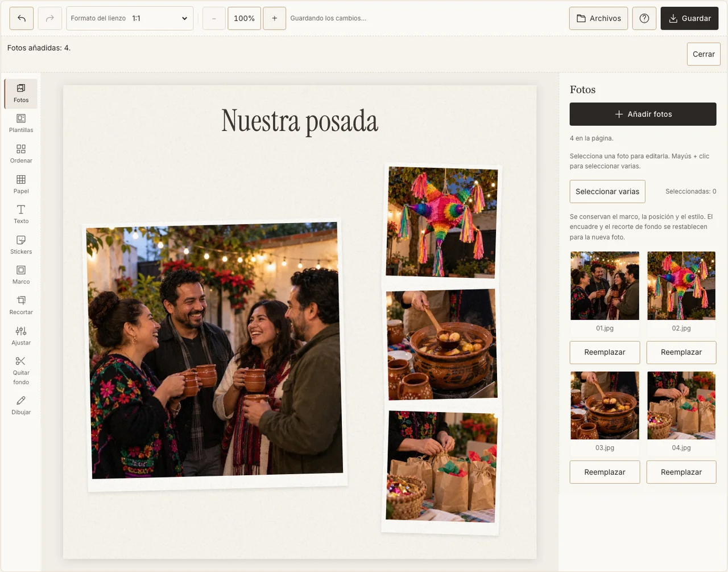The width and height of the screenshot is (728, 572).
Task: Select the 04.jpg gift bags thumbnail
Action: [x=681, y=405]
